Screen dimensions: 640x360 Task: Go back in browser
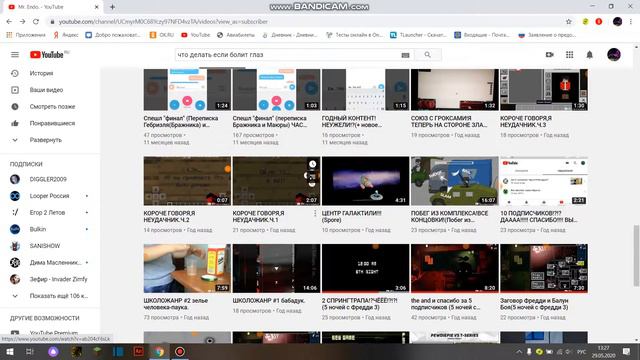[9, 22]
